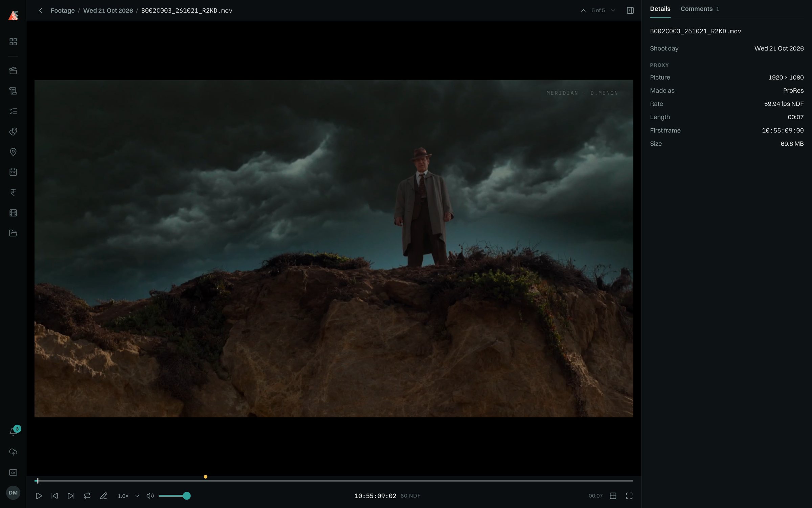Open the rupee budget icon in sidebar
The width and height of the screenshot is (812, 508).
(x=13, y=192)
